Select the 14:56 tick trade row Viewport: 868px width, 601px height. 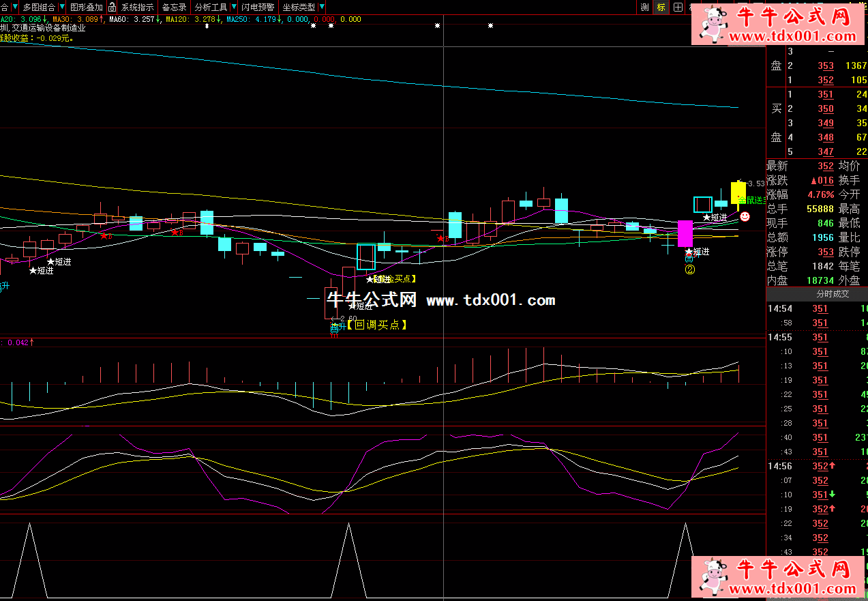click(817, 467)
